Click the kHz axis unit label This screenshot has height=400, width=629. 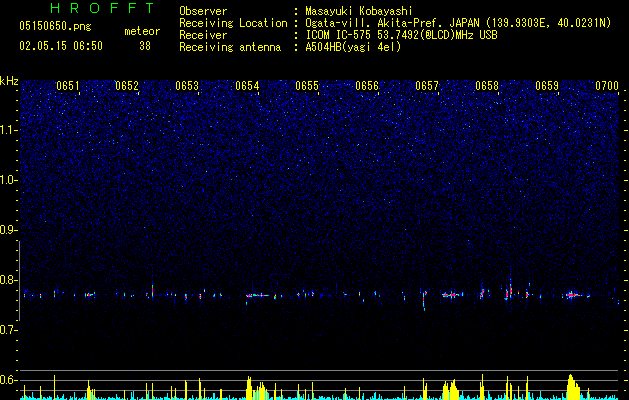tap(9, 81)
